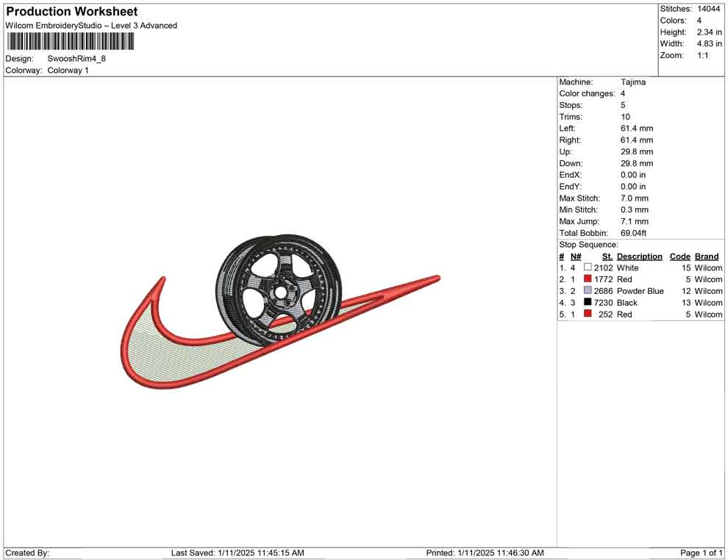Click "Wilcom" brand in the Black row
728x560 pixels.
tap(708, 303)
